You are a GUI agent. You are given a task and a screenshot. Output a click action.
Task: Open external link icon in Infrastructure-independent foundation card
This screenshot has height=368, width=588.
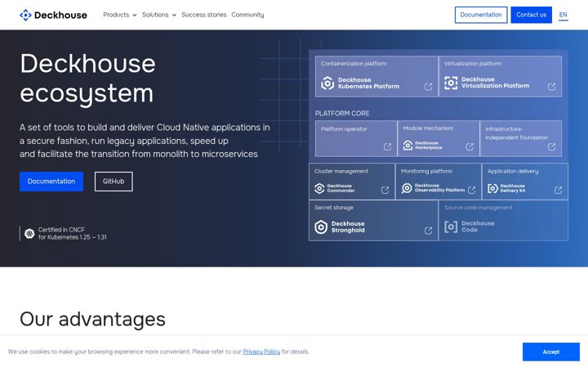551,147
